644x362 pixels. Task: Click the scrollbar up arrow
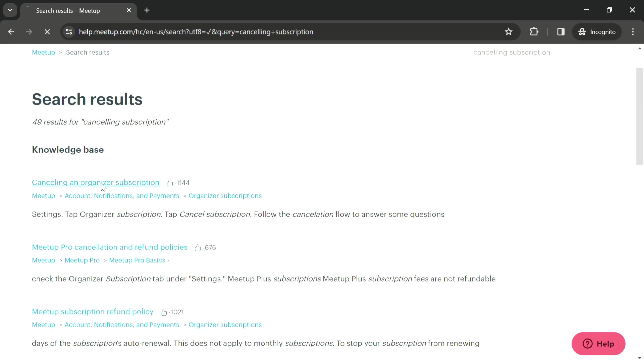click(x=640, y=48)
